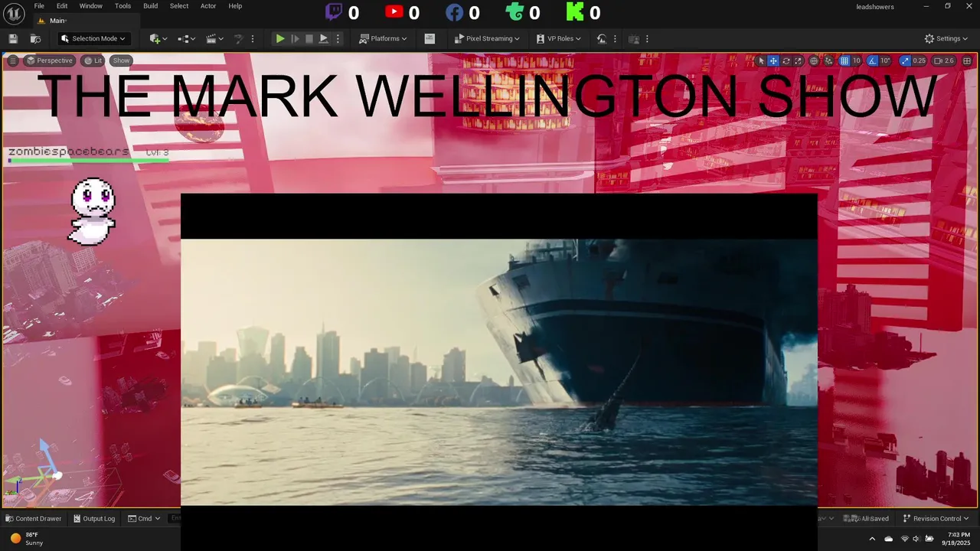This screenshot has height=551, width=980.
Task: Open the Tools menu
Action: 122,6
